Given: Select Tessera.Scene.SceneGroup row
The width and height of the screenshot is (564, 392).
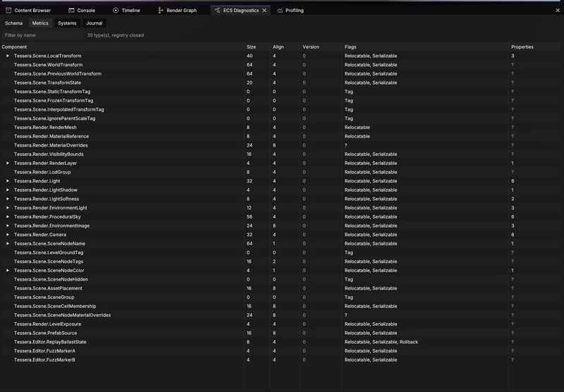Looking at the screenshot, I should coord(282,297).
